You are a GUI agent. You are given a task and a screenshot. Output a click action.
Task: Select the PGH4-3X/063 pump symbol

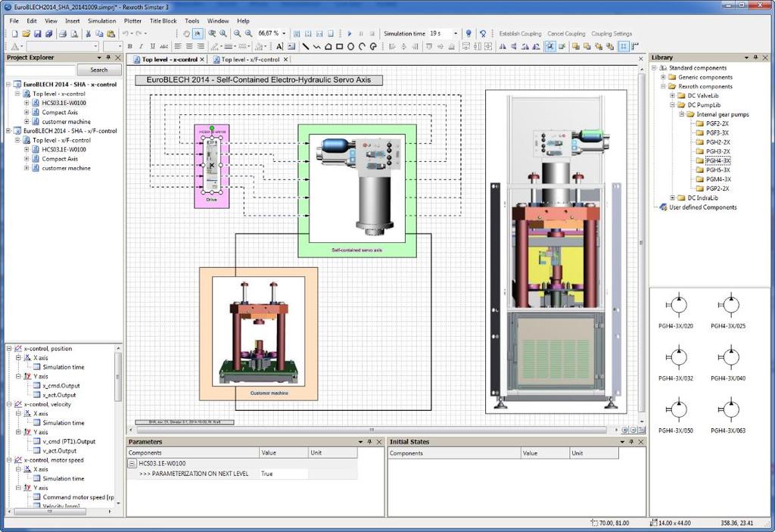[x=728, y=415]
